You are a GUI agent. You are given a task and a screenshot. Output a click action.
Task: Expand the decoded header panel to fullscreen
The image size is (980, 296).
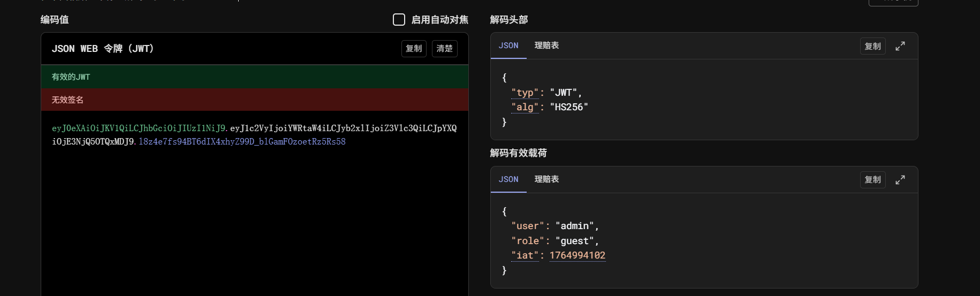[900, 46]
